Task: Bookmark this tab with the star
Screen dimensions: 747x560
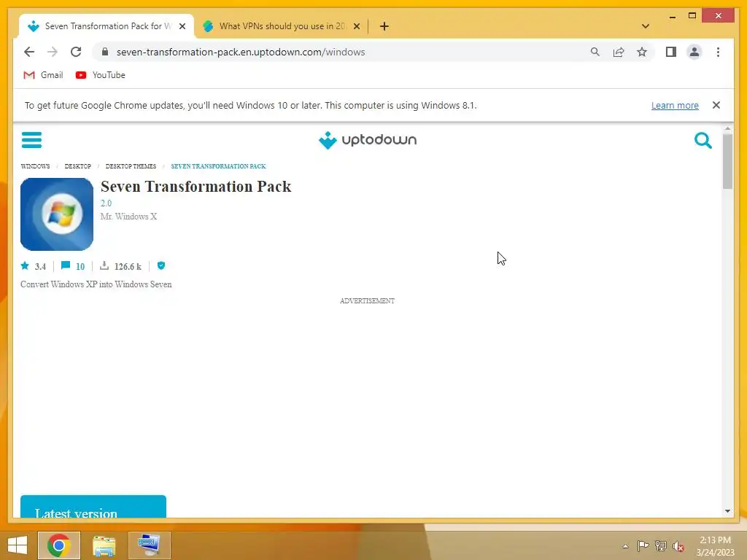Action: (642, 52)
